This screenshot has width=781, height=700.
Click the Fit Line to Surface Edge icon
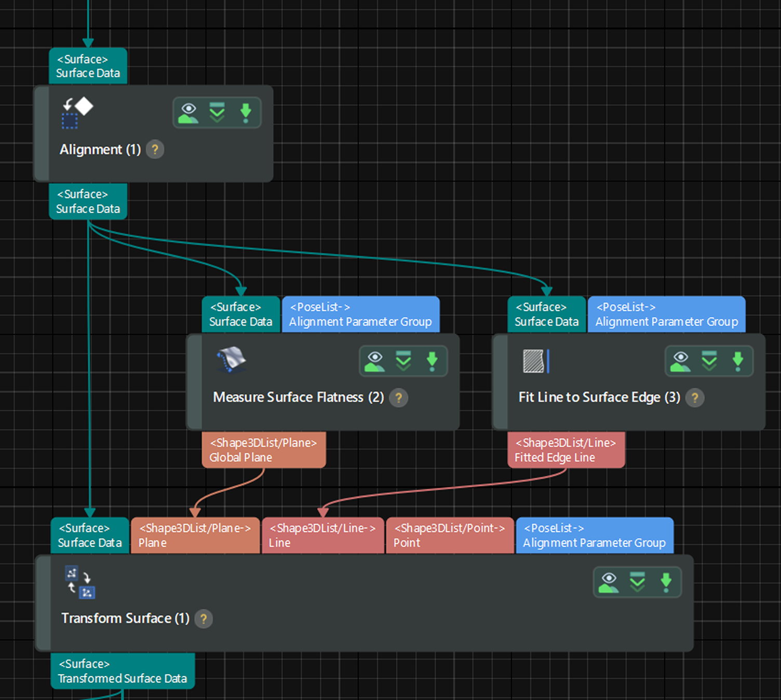click(x=535, y=361)
